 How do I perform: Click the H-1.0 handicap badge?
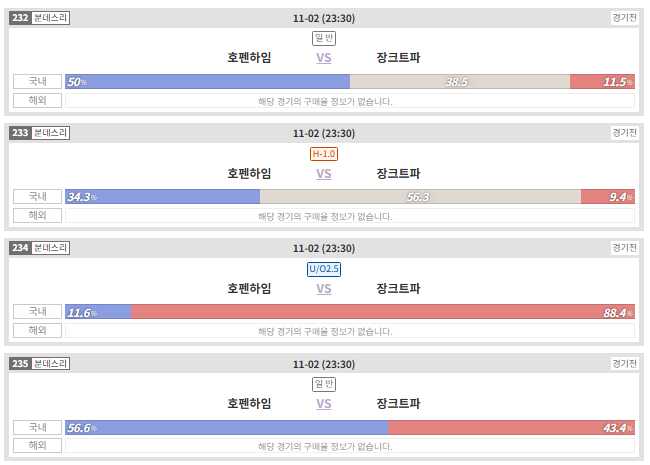pyautogui.click(x=324, y=154)
